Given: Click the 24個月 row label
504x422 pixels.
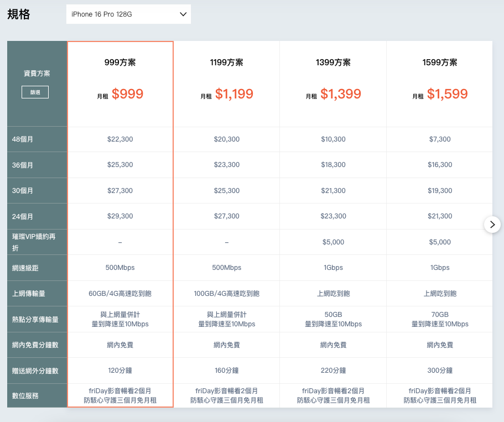Looking at the screenshot, I should click(23, 217).
